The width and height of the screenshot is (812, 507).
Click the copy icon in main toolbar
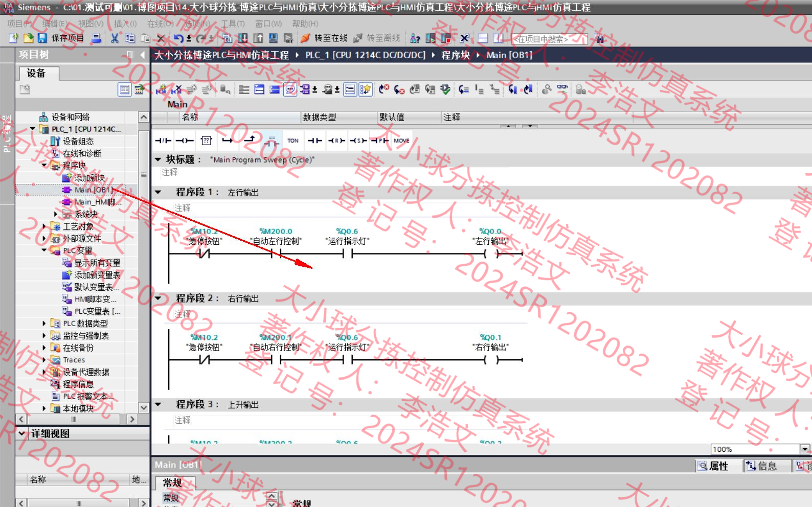[130, 38]
